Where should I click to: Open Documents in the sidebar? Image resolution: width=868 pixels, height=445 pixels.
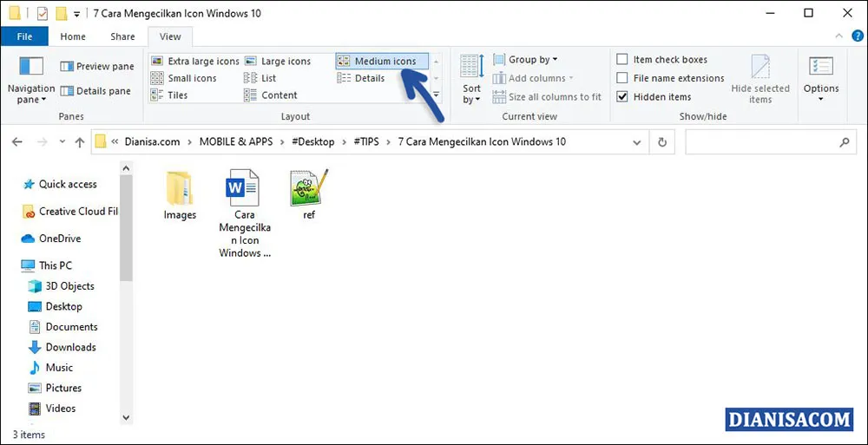click(63, 327)
